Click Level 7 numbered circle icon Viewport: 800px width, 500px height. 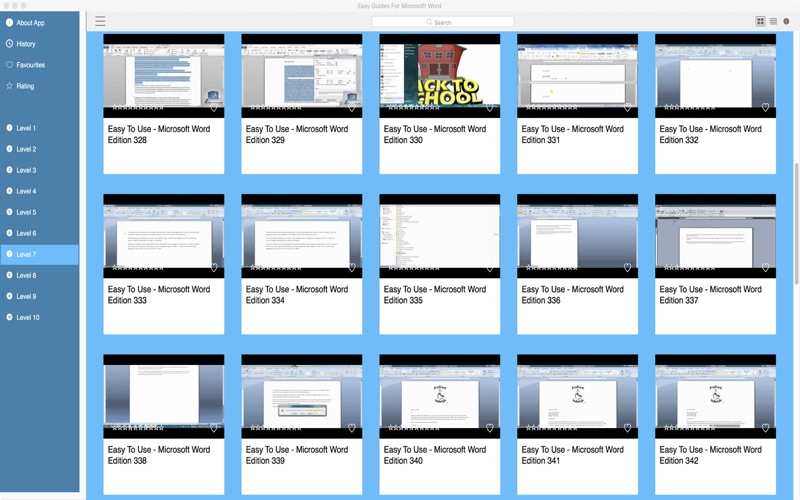click(9, 254)
